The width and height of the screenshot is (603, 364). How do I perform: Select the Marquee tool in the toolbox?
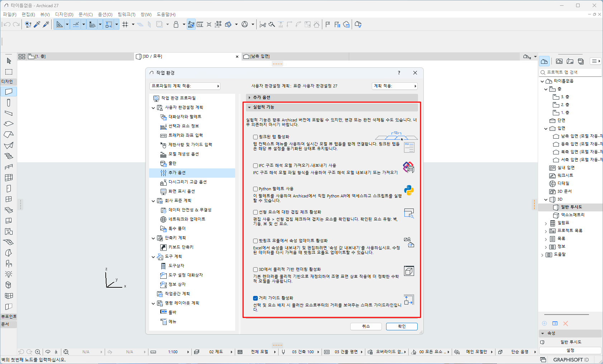tap(9, 72)
